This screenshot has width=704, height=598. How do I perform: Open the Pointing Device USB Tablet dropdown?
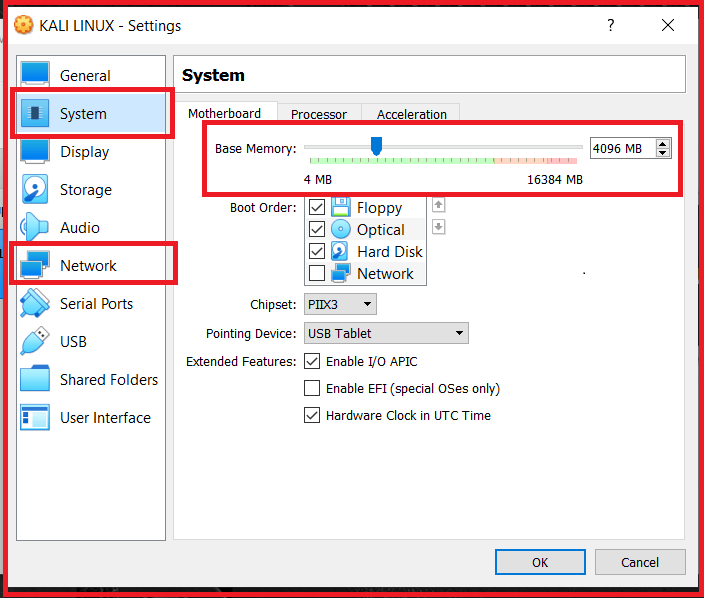[x=386, y=333]
